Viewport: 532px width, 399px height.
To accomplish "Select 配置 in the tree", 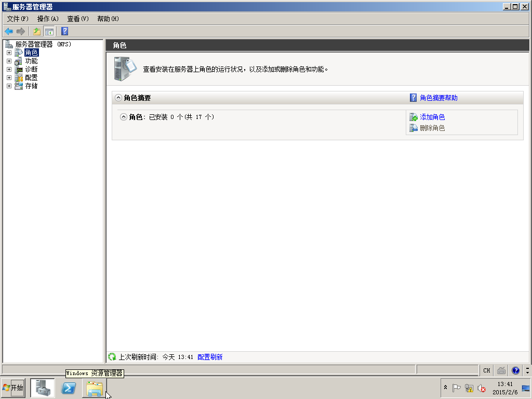I will 31,78.
